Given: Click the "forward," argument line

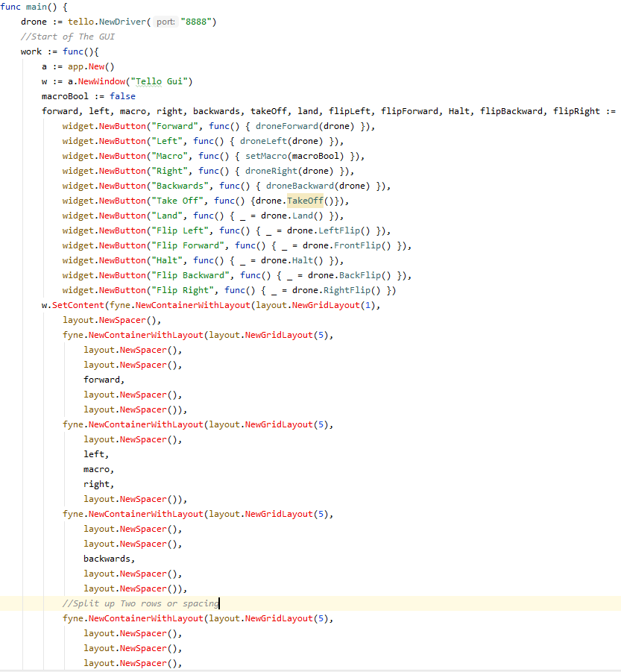Looking at the screenshot, I should [x=104, y=380].
